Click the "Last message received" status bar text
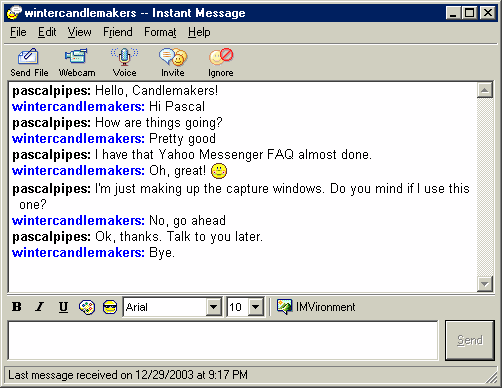The height and width of the screenshot is (388, 502). pos(128,375)
